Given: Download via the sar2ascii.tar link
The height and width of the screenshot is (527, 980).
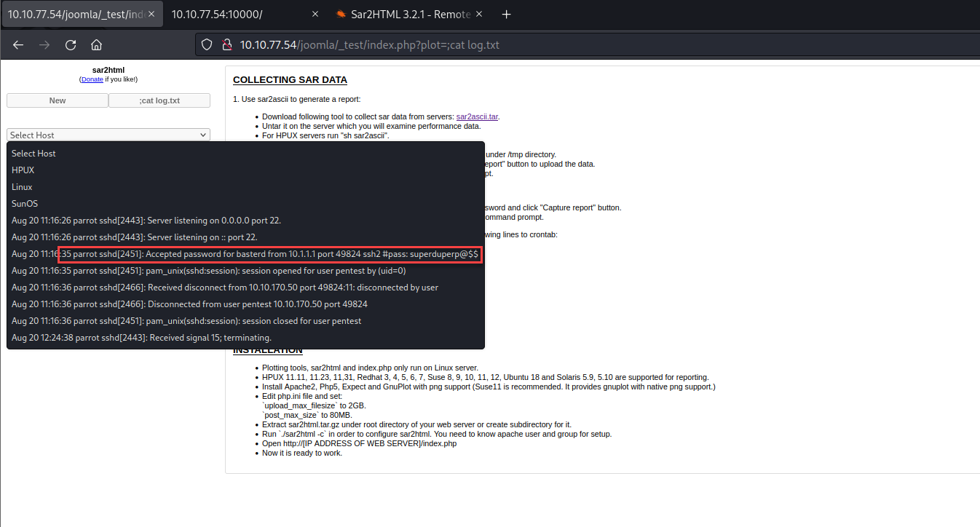Looking at the screenshot, I should point(476,116).
